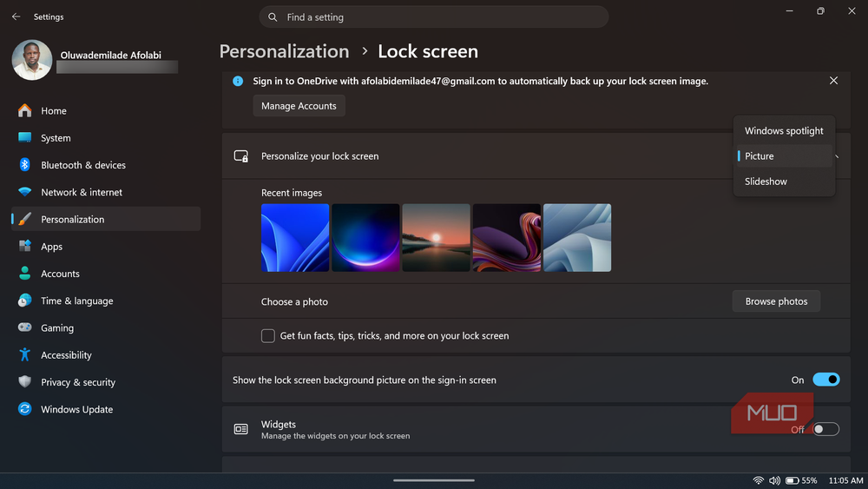
Task: Click the Time & language clock icon
Action: click(24, 301)
